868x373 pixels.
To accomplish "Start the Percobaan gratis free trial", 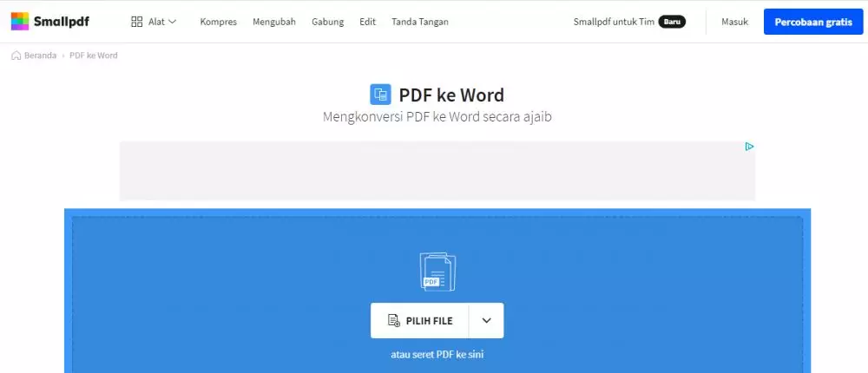I will point(813,22).
